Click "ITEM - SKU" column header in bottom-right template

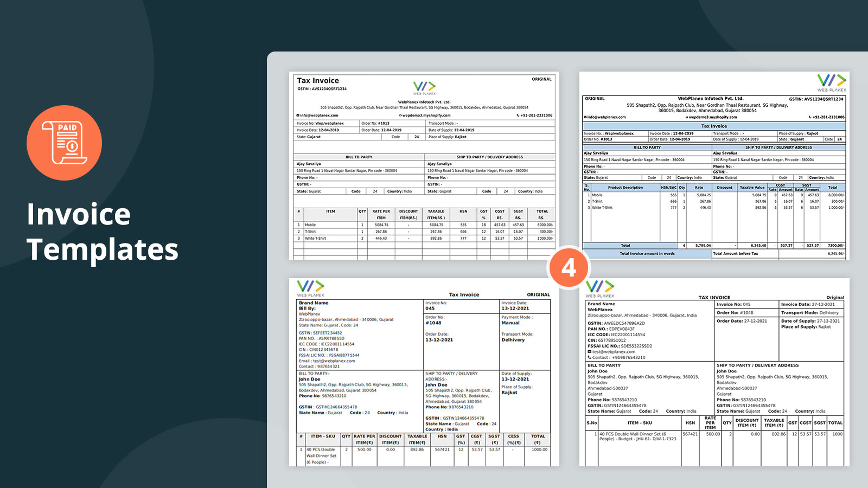pyautogui.click(x=640, y=423)
